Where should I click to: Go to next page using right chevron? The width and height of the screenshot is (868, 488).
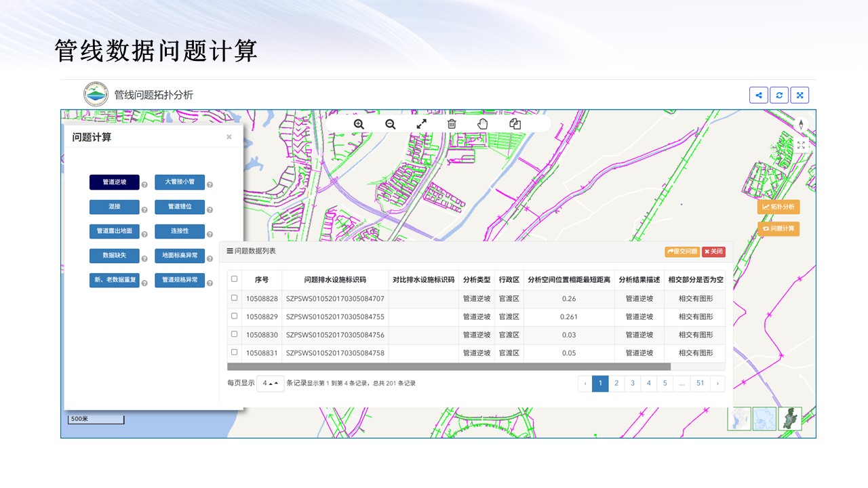(717, 384)
